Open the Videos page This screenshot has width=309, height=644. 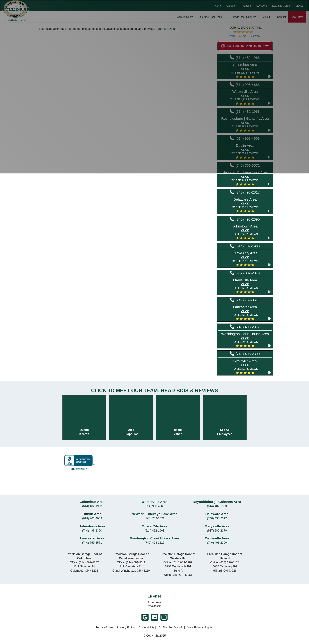(299, 6)
